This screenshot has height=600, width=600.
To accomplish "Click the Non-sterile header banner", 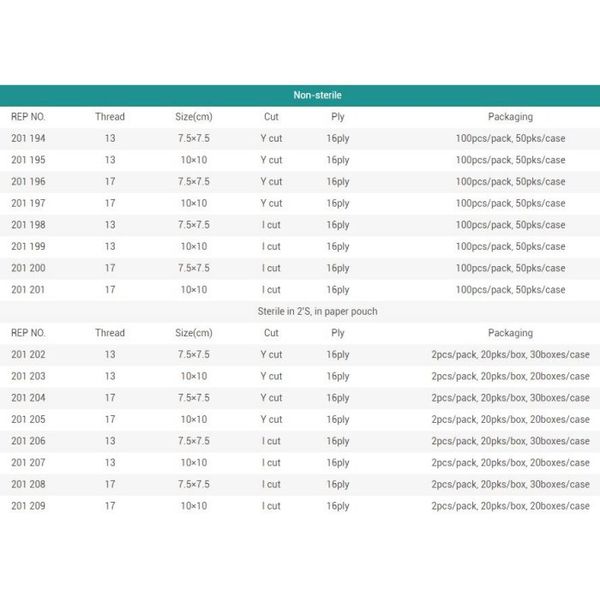I will [x=300, y=95].
